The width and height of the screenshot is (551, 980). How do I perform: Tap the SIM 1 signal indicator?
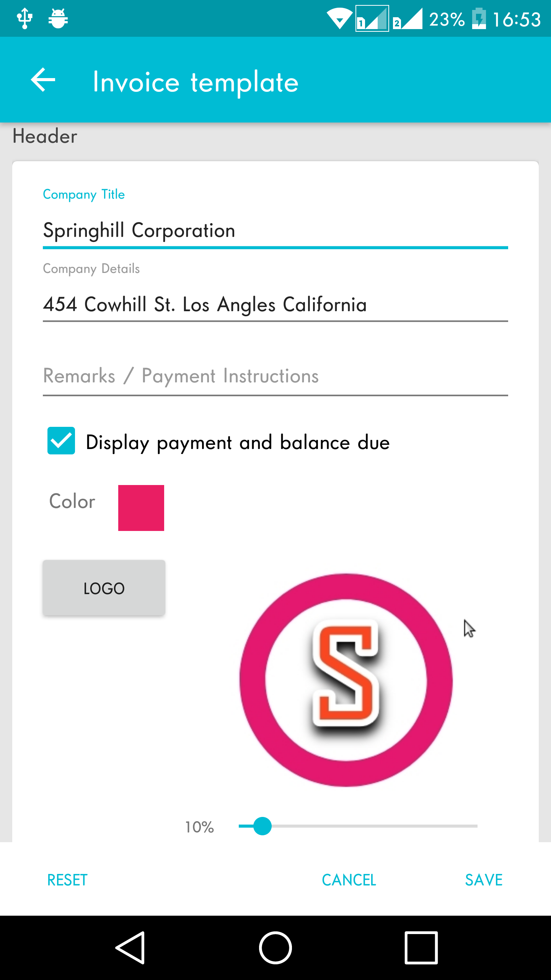click(372, 18)
